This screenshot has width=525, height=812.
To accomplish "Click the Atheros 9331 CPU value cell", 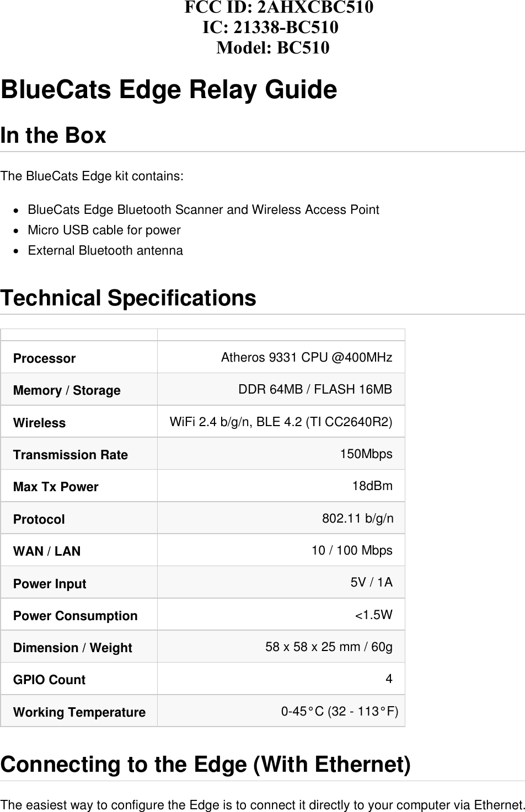I will pos(307,358).
